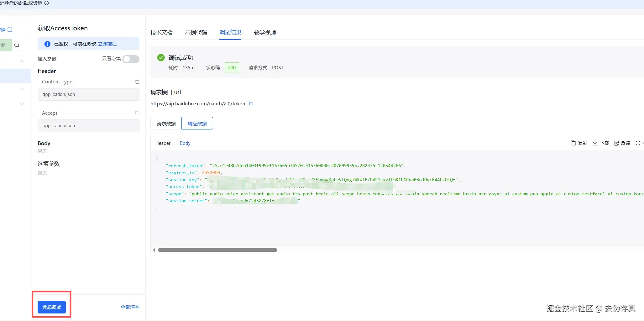This screenshot has height=321, width=644.
Task: Click the expires_in value 2592000
Action: click(211, 173)
